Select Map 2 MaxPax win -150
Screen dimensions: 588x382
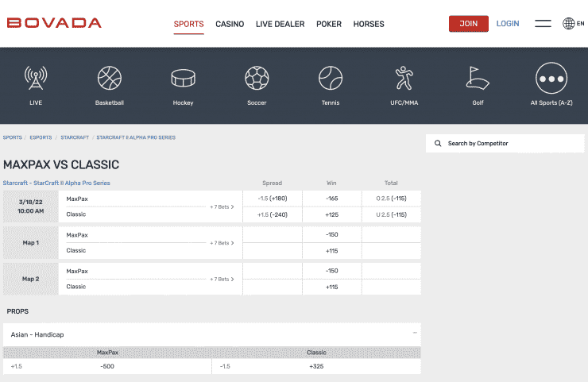332,271
